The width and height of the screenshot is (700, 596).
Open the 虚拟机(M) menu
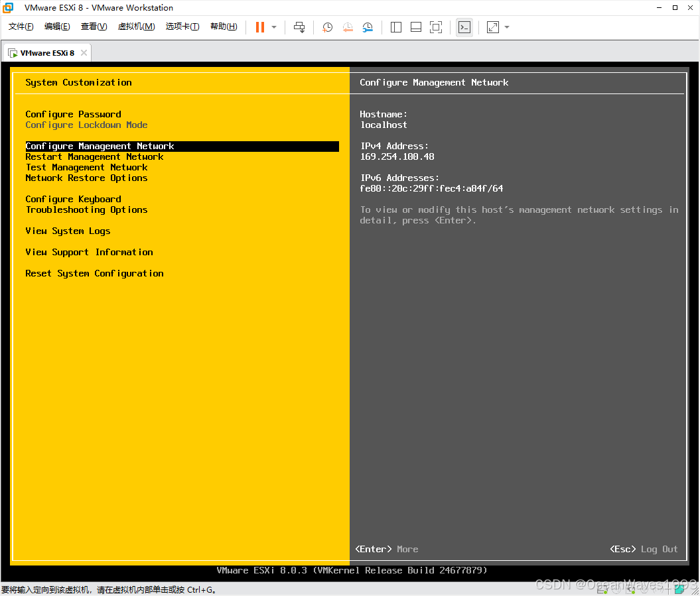tap(136, 27)
